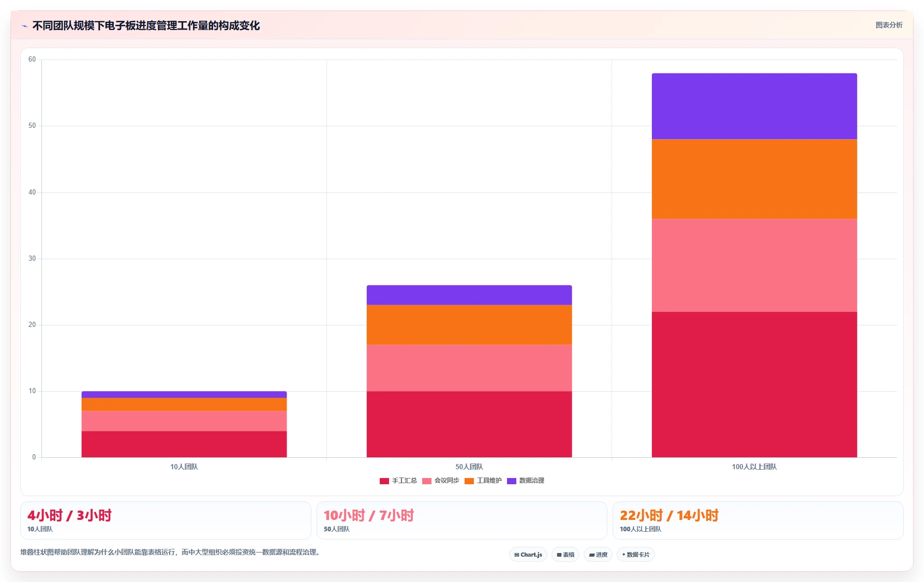Image resolution: width=924 pixels, height=582 pixels.
Task: Click the 10小时 / 7小时 stat card
Action: (x=461, y=520)
